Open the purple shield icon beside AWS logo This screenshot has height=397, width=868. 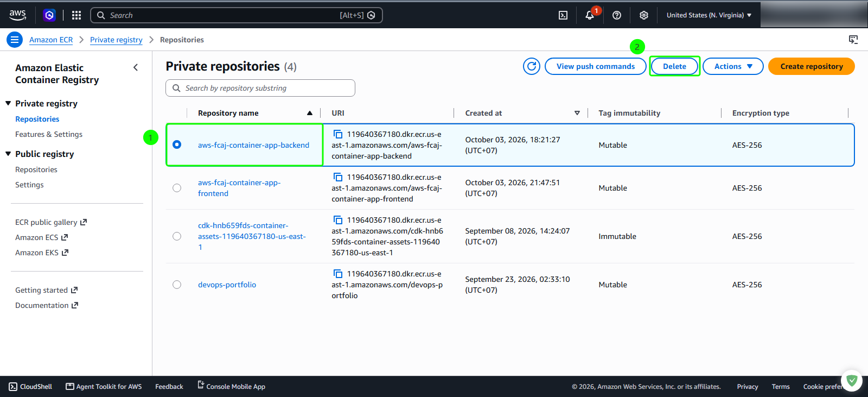point(49,15)
